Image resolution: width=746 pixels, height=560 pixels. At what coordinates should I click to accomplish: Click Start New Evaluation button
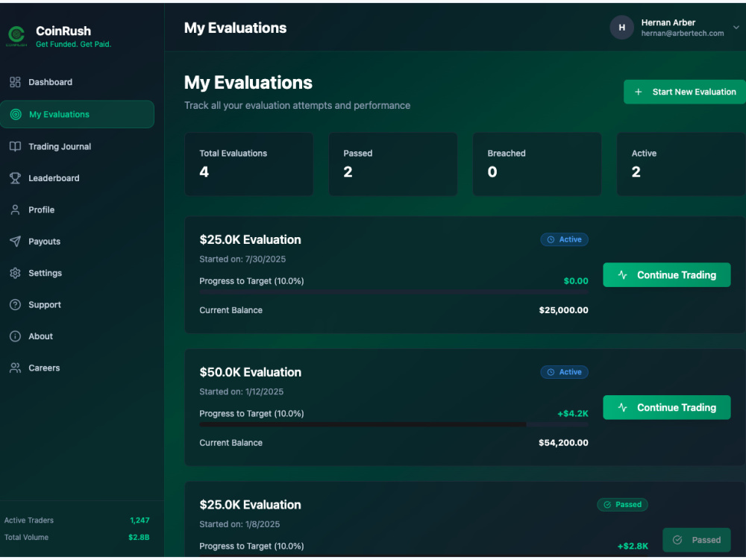(x=685, y=92)
